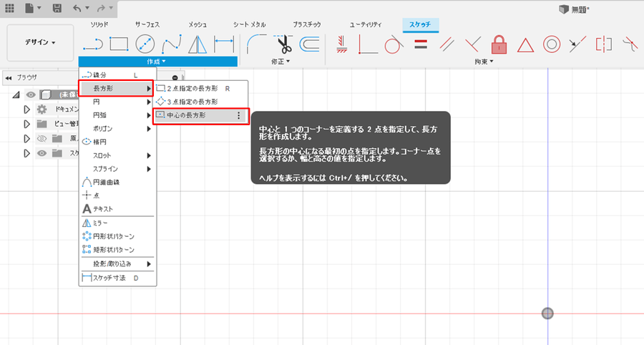Choose テキスト from create menu
644x345 pixels.
tap(117, 209)
